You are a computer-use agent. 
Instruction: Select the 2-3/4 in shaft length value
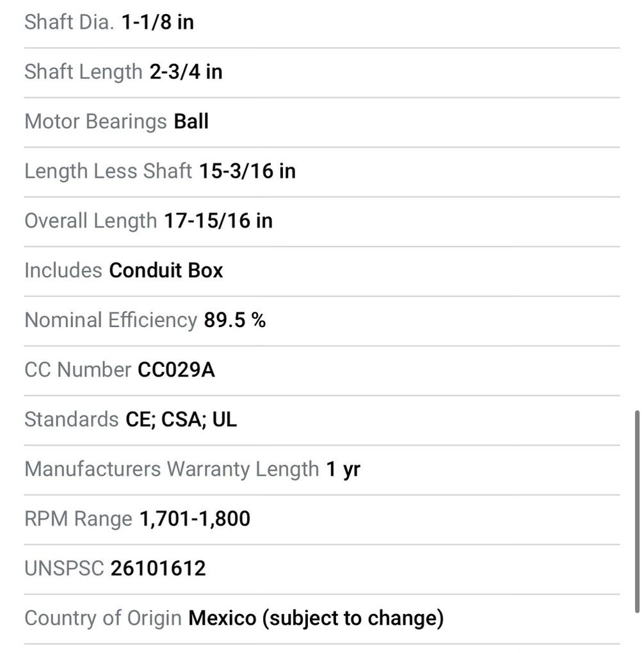(186, 72)
